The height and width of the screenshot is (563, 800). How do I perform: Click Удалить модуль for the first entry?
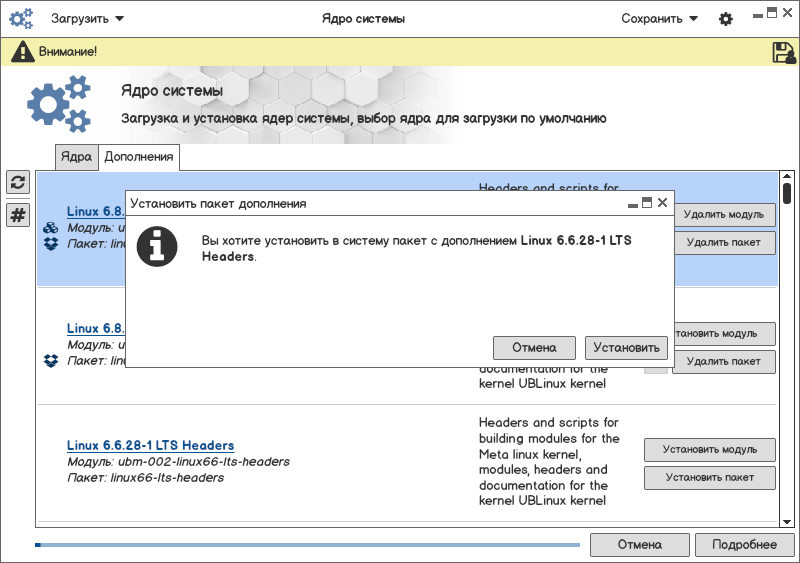(724, 214)
